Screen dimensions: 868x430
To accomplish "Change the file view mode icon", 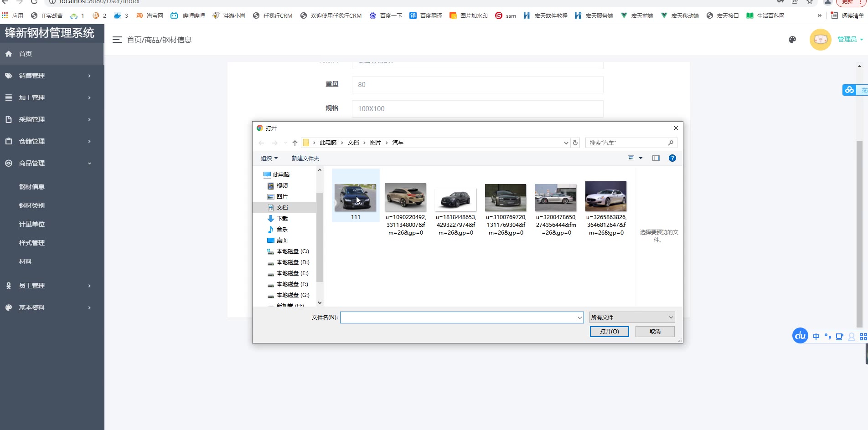I will tap(631, 158).
